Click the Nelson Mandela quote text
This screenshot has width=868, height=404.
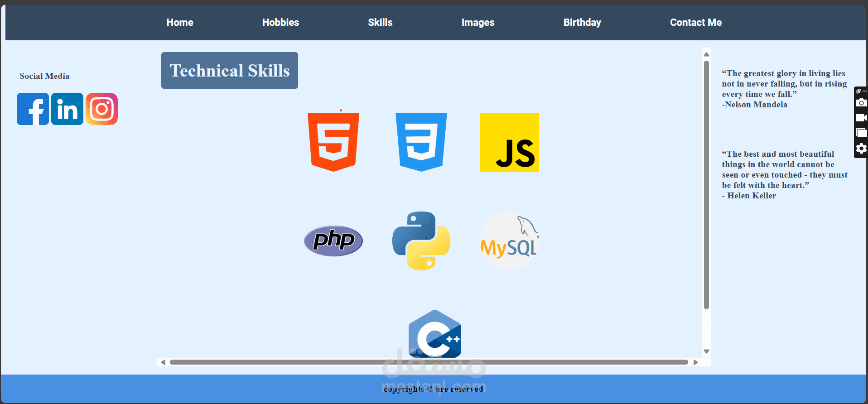point(784,89)
